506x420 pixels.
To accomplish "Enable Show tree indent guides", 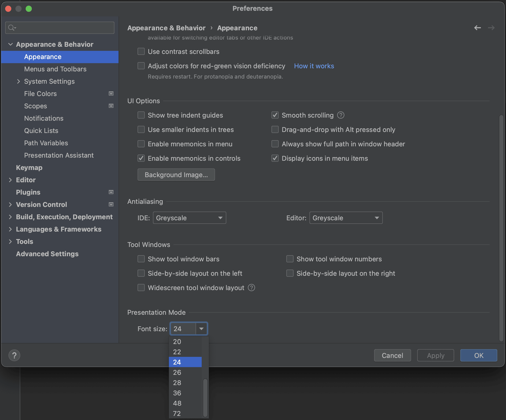I will coord(141,115).
